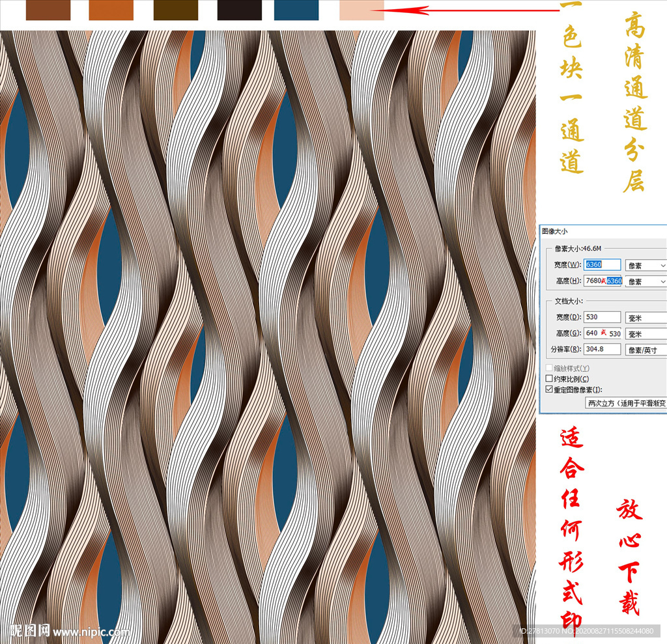
Task: Pick the peach color swatch
Action: click(x=362, y=10)
